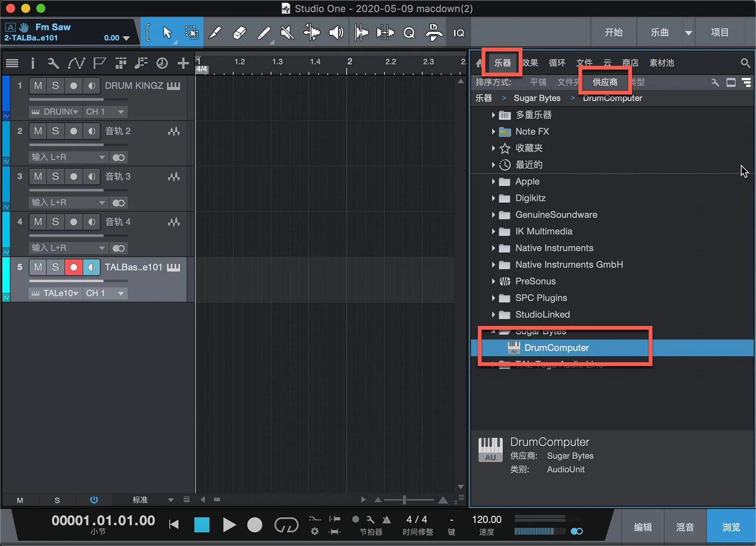Screen dimensions: 756x546
Task: Click the browser home icon
Action: [x=479, y=63]
